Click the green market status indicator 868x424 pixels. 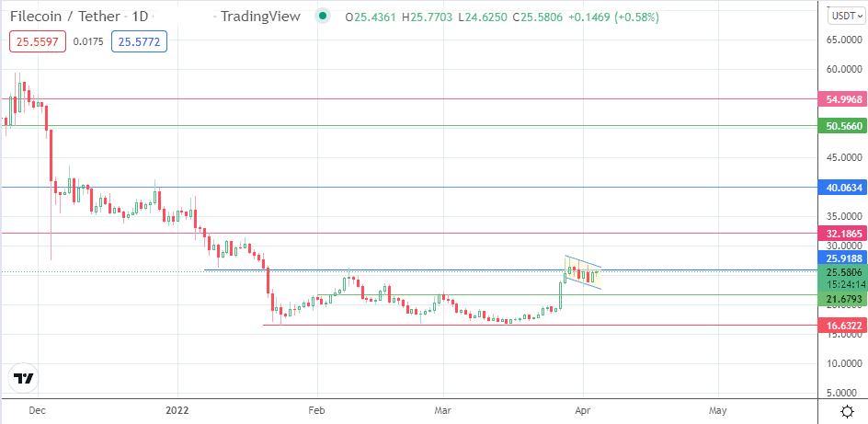click(322, 16)
